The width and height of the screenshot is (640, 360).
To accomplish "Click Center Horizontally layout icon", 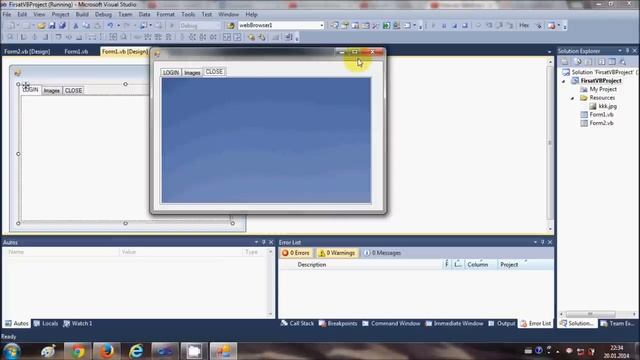I will pos(227,38).
